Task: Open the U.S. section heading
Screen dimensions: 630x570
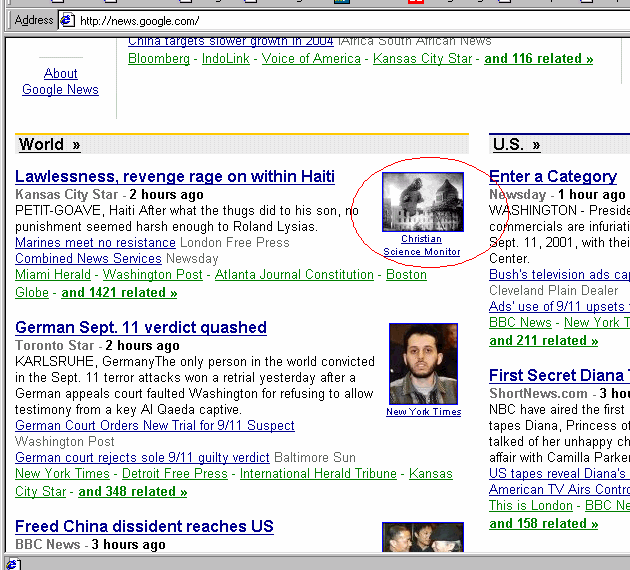Action: (x=516, y=144)
